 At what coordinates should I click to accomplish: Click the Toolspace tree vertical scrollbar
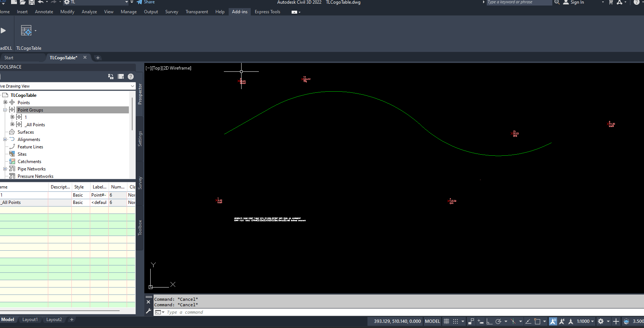[x=132, y=114]
